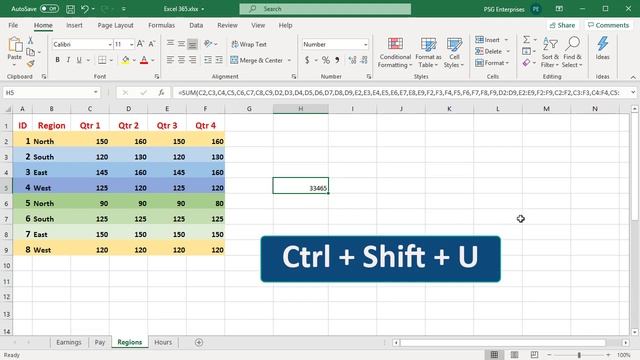
Task: Toggle Underline formatting
Action: (x=79, y=60)
